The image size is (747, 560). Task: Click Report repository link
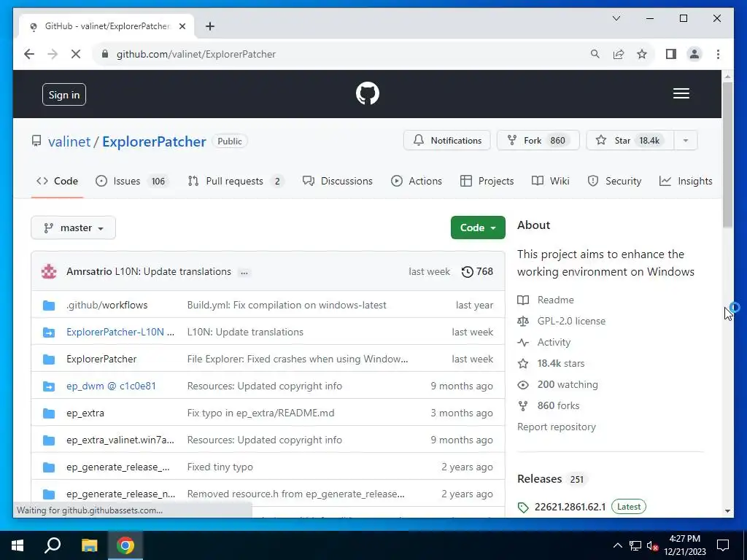(x=557, y=427)
